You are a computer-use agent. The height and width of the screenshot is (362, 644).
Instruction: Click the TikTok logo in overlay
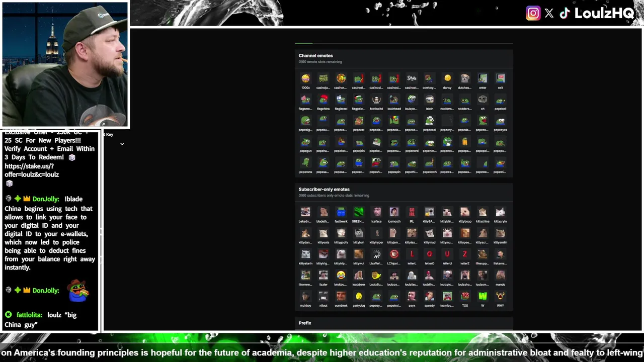click(x=565, y=13)
